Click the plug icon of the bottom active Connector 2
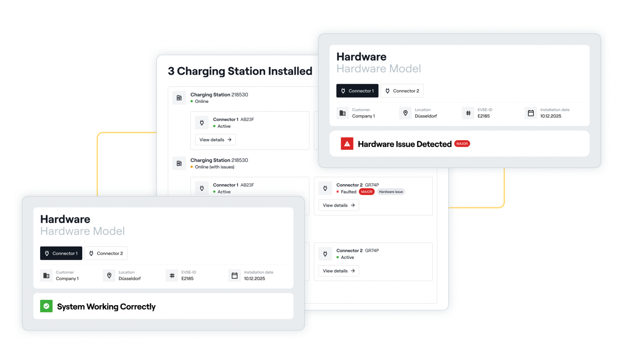 click(325, 254)
